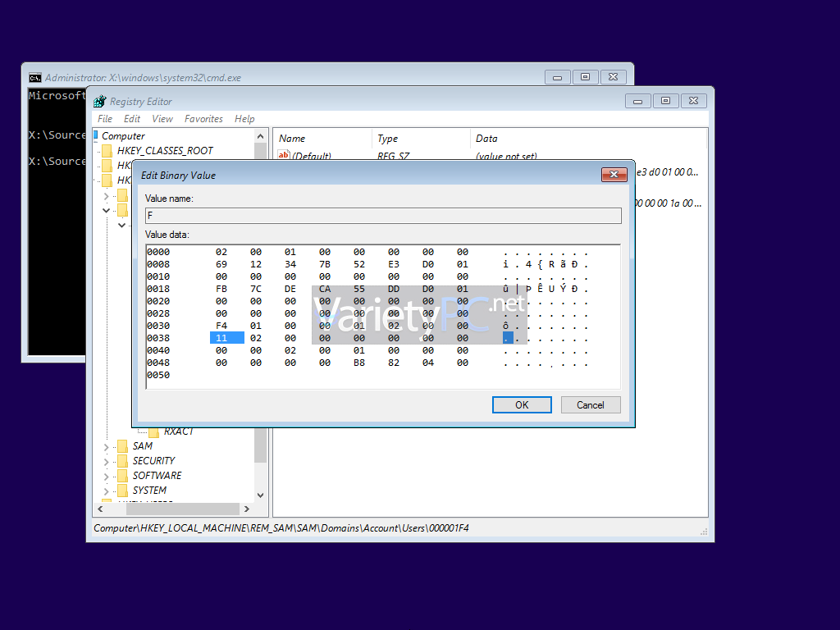
Task: Select the SAM key in the tree
Action: coord(143,445)
